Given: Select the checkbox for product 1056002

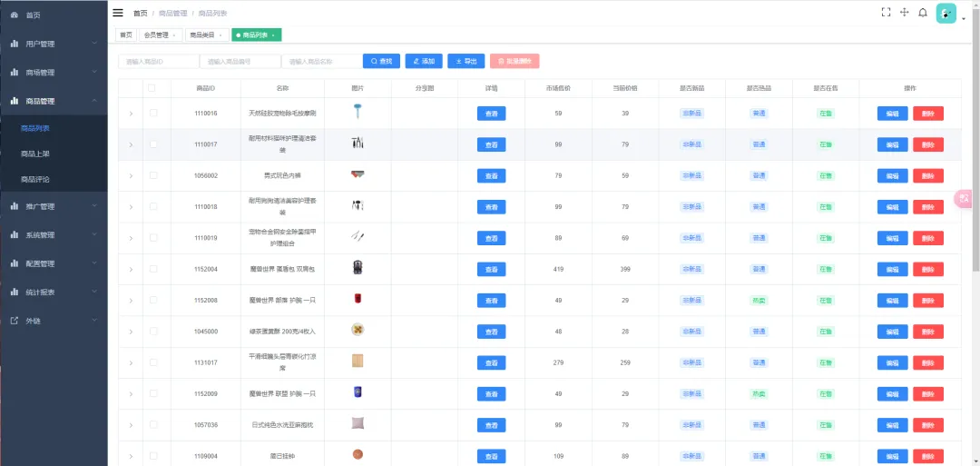Looking at the screenshot, I should [x=153, y=175].
